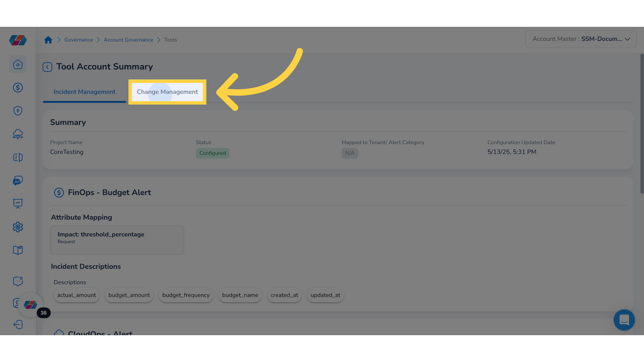
Task: Open the presentation chart sidebar icon
Action: (18, 204)
